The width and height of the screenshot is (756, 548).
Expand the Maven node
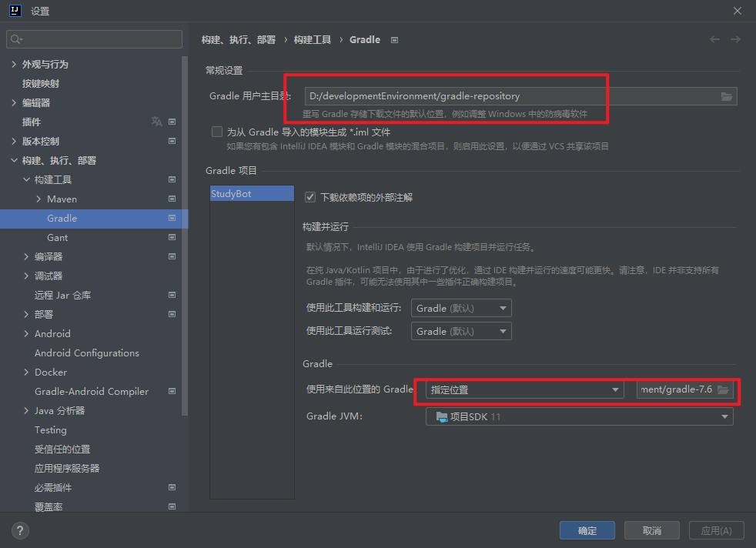click(38, 199)
